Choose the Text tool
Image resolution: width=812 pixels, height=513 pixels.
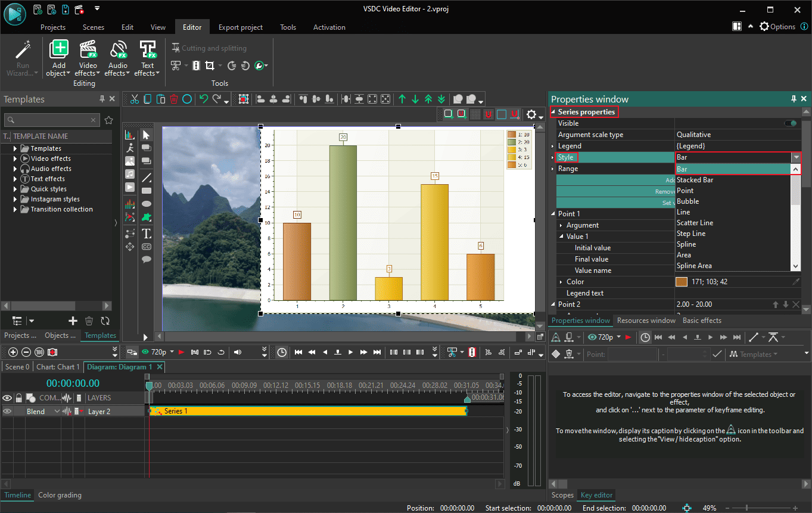(147, 233)
